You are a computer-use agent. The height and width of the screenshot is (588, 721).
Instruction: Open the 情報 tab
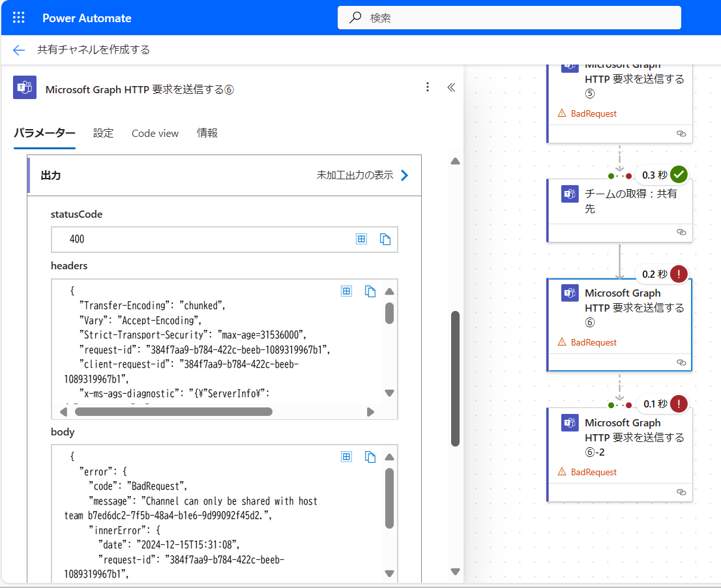[x=207, y=134]
